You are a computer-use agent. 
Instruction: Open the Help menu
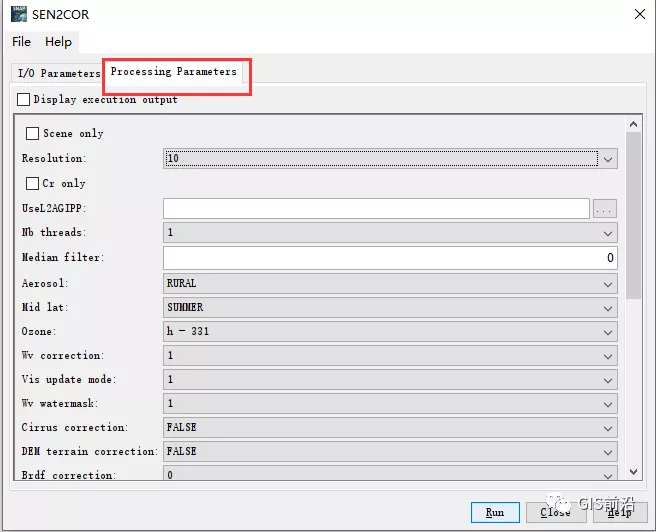(x=59, y=42)
